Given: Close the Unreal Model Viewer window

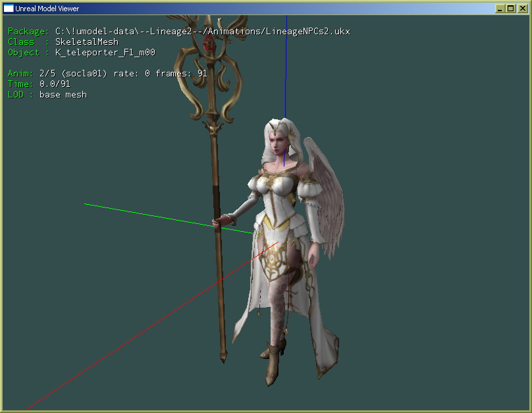Looking at the screenshot, I should click(523, 9).
